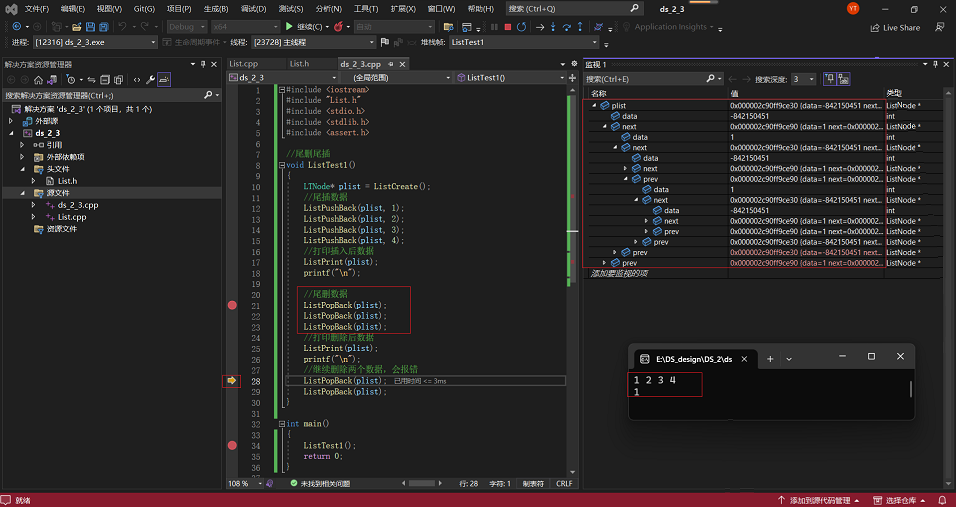Click the Show Next Statement arrow icon
956x507 pixels.
coord(540,27)
